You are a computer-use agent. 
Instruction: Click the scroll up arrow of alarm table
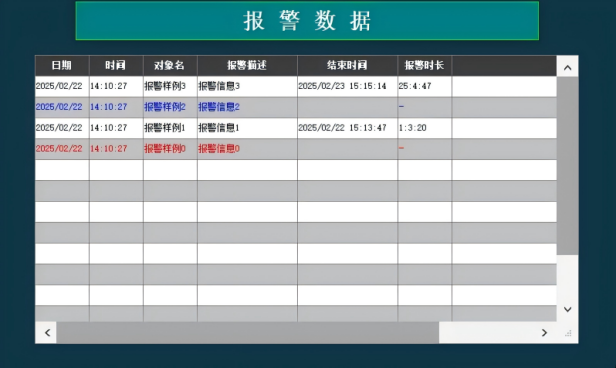[x=567, y=68]
